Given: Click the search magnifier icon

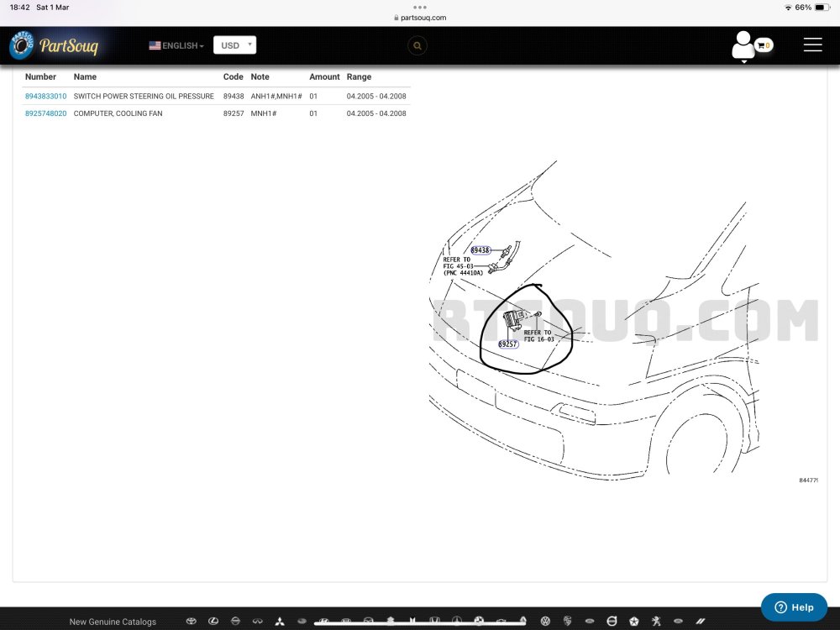Looking at the screenshot, I should [417, 45].
